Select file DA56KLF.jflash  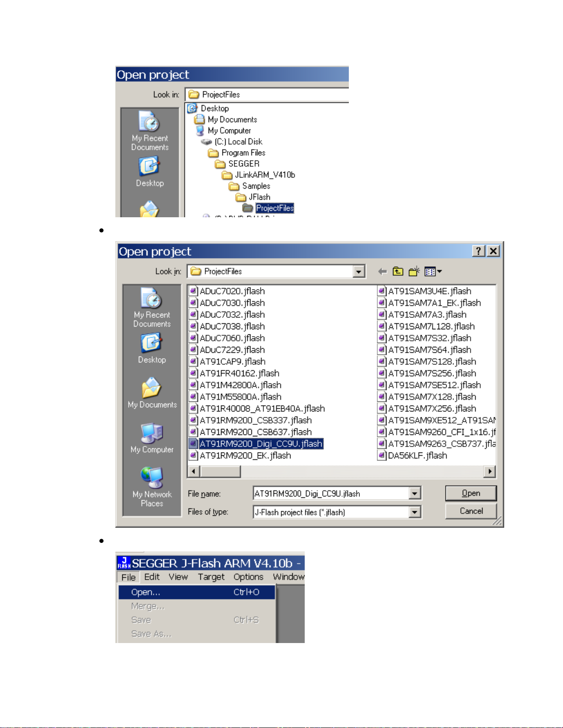(x=413, y=456)
